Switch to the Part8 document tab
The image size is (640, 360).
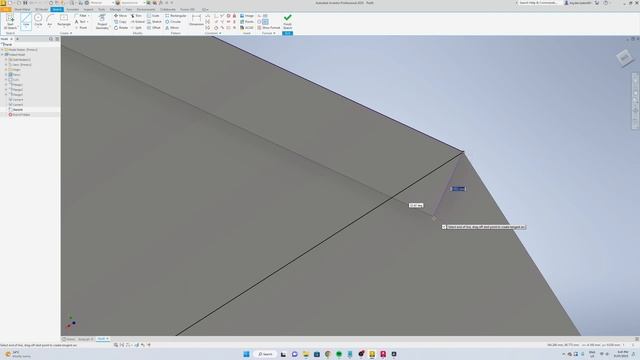[102, 339]
